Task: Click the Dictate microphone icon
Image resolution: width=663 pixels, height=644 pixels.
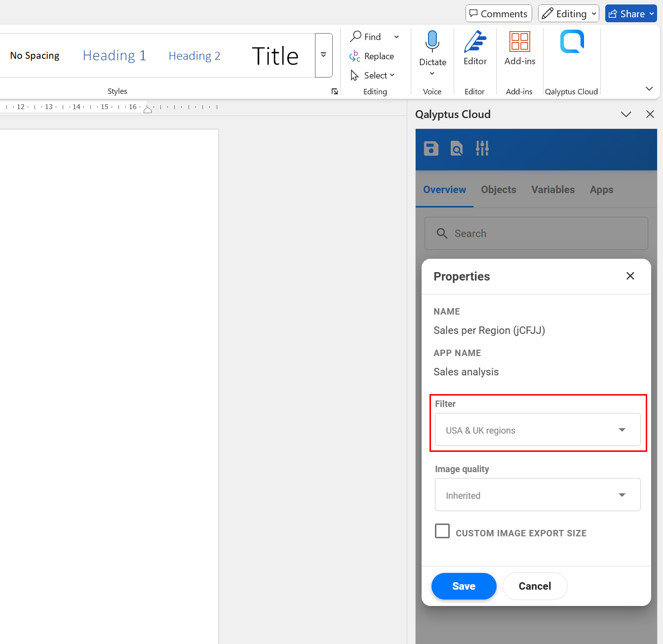Action: (x=432, y=41)
